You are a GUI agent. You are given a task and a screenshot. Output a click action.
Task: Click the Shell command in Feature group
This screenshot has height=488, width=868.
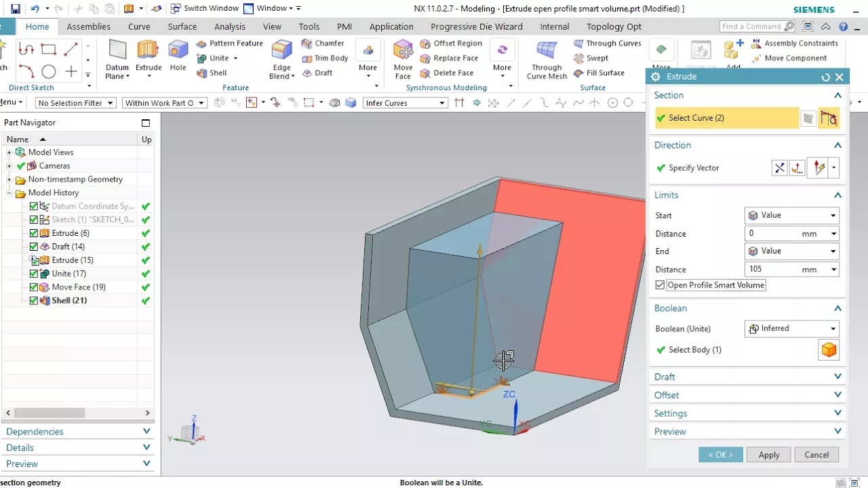click(x=212, y=73)
